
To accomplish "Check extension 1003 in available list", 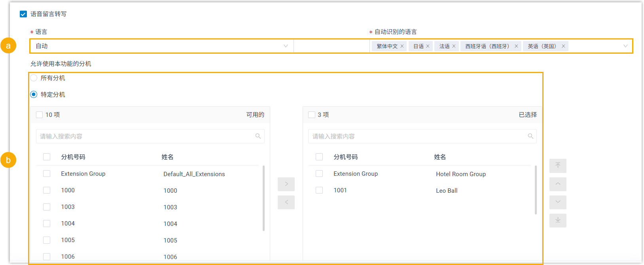I will pos(47,207).
